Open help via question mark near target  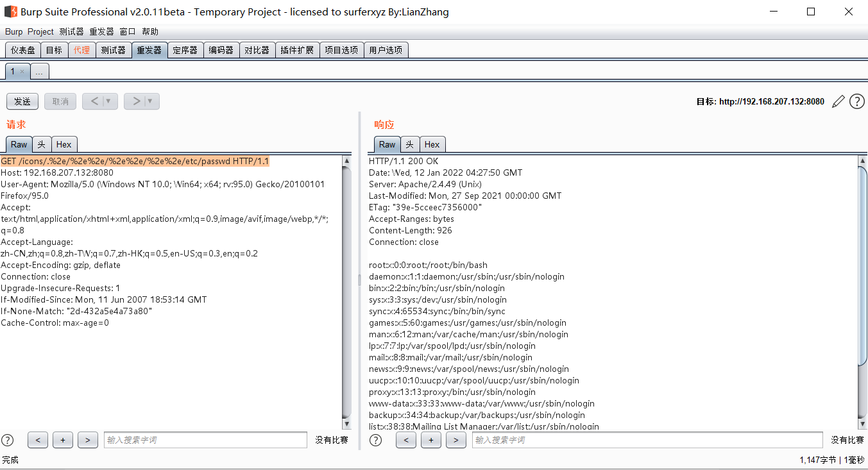(857, 101)
